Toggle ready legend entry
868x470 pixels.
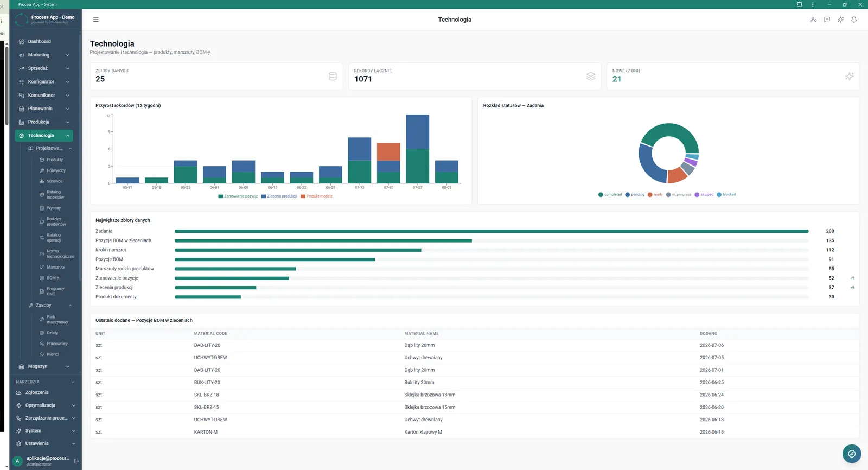point(655,194)
